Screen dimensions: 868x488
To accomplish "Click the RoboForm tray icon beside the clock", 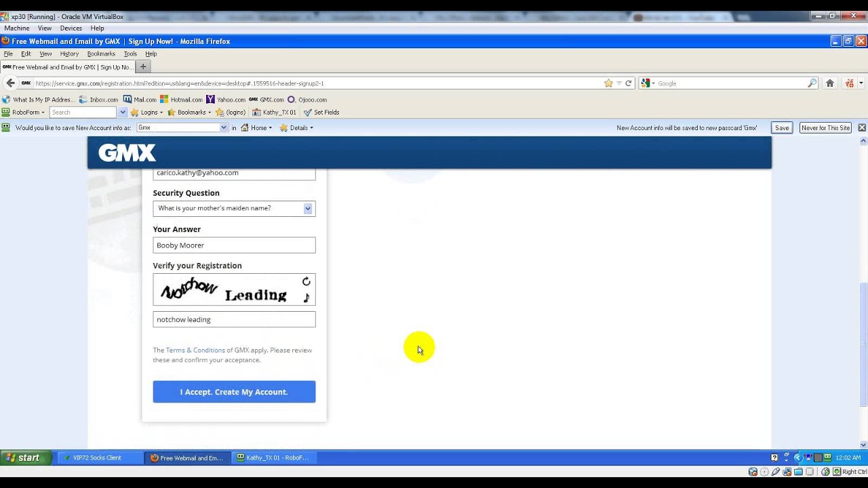I will pyautogui.click(x=827, y=457).
